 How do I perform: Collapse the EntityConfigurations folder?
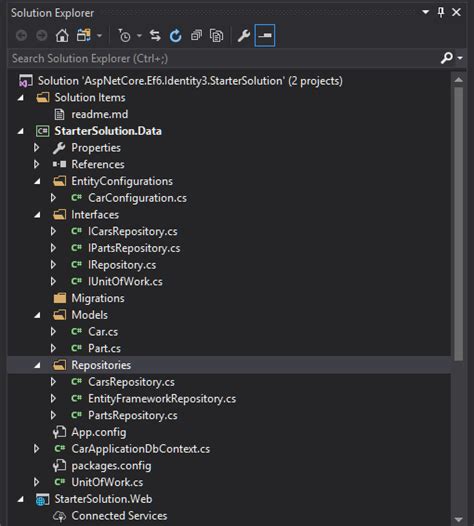(37, 181)
